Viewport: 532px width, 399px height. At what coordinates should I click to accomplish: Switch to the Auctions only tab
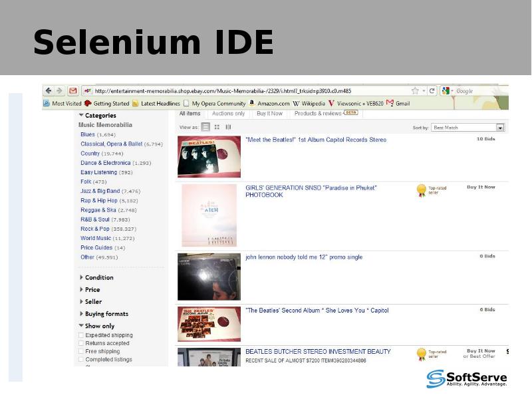click(229, 113)
